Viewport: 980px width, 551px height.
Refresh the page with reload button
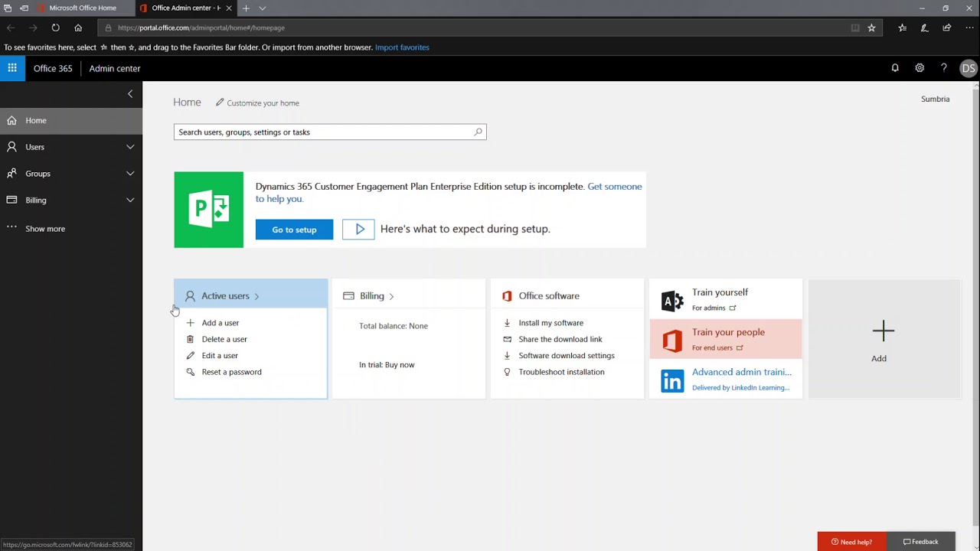[x=56, y=28]
